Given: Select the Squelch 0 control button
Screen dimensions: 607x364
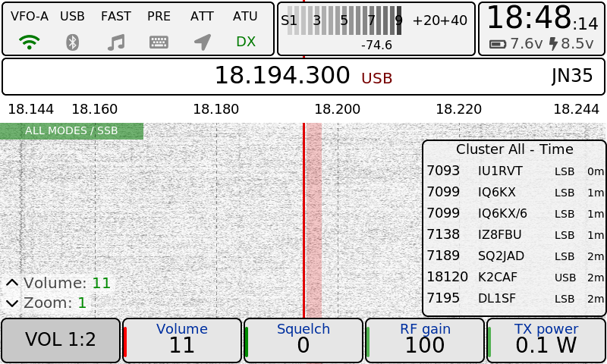Looking at the screenshot, I should point(303,340).
